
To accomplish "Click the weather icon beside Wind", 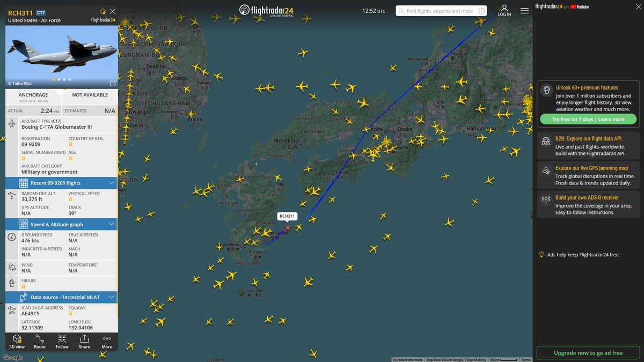I will tap(12, 267).
